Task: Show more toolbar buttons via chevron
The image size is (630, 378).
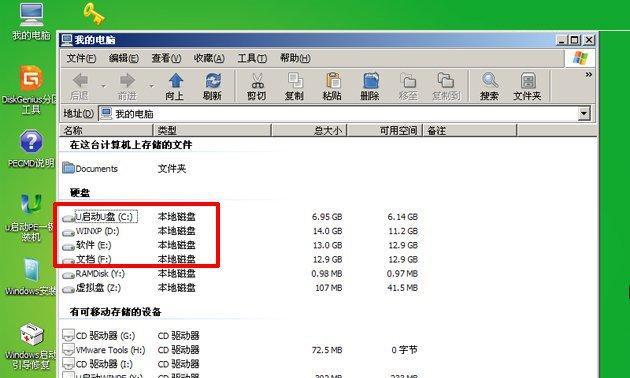Action: pyautogui.click(x=589, y=75)
